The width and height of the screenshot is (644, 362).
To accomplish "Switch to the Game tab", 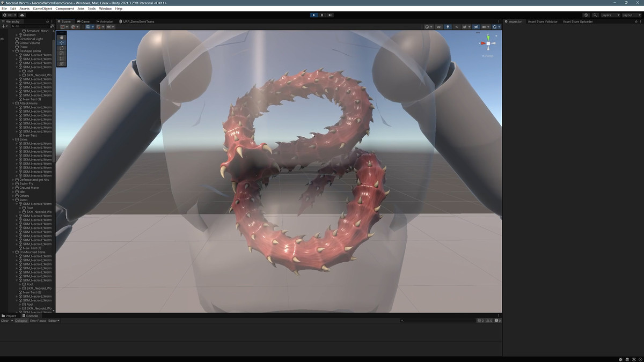I will coord(83,21).
